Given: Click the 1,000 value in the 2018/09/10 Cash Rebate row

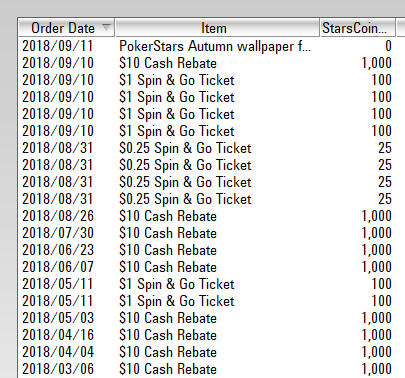Looking at the screenshot, I should coord(376,63).
